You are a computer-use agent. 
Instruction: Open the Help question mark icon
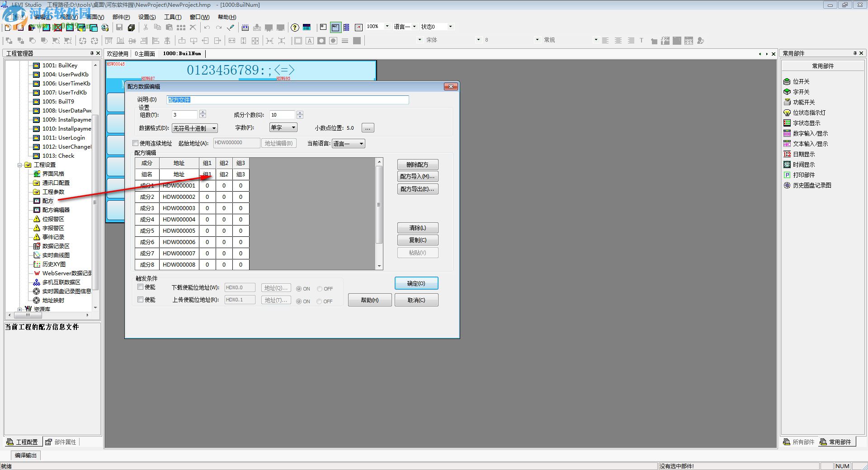click(x=295, y=27)
